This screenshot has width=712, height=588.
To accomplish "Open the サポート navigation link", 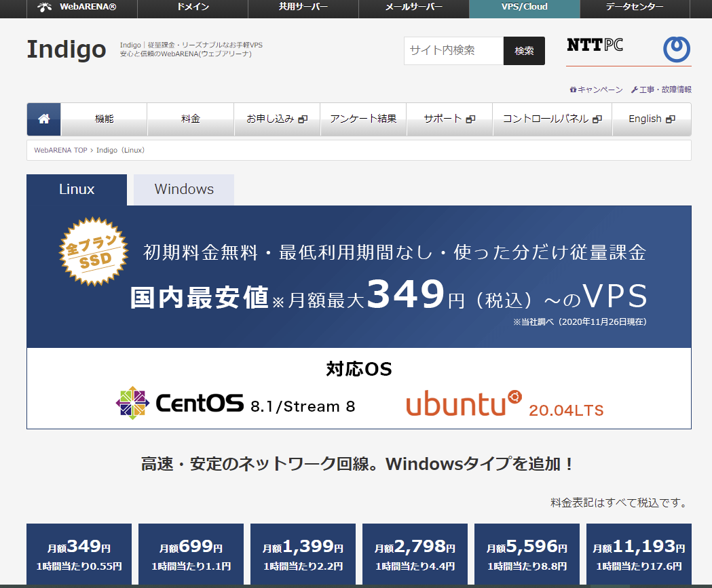I will 449,119.
